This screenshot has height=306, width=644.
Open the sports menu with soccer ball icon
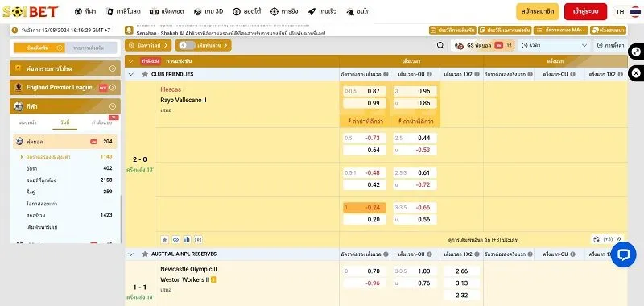[x=85, y=11]
